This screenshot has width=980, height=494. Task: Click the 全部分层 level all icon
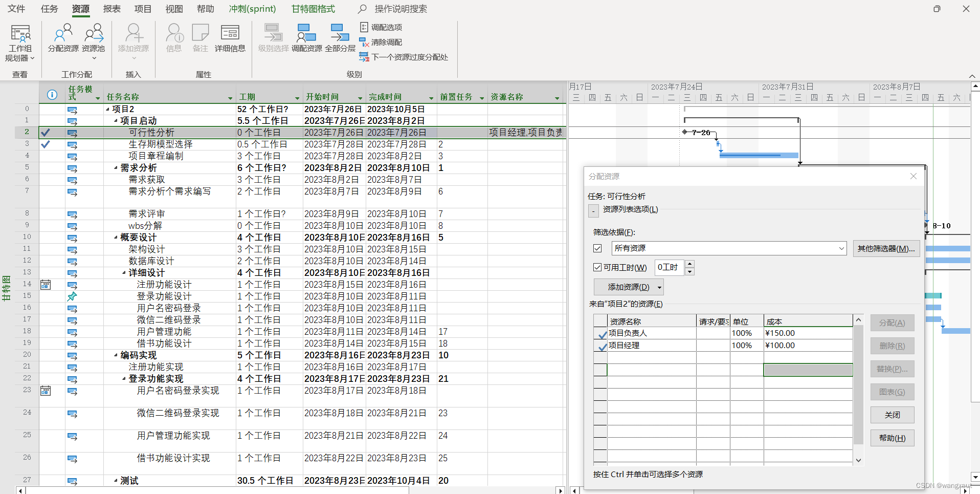[x=340, y=38]
